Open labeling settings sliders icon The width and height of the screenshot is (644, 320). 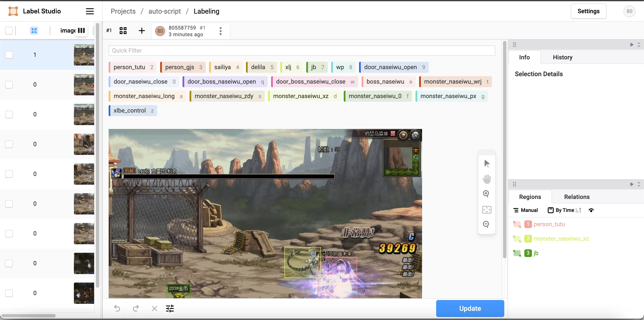(x=170, y=309)
